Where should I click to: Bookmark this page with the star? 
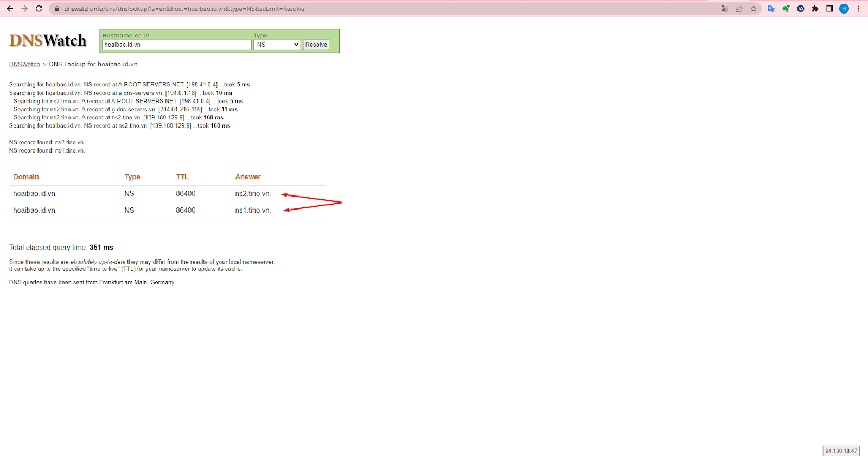pyautogui.click(x=754, y=9)
